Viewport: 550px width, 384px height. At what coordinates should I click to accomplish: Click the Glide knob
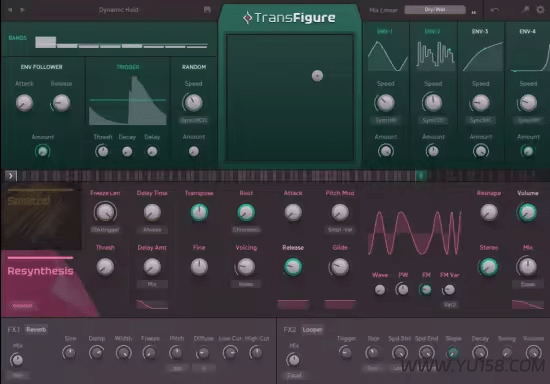tap(340, 267)
